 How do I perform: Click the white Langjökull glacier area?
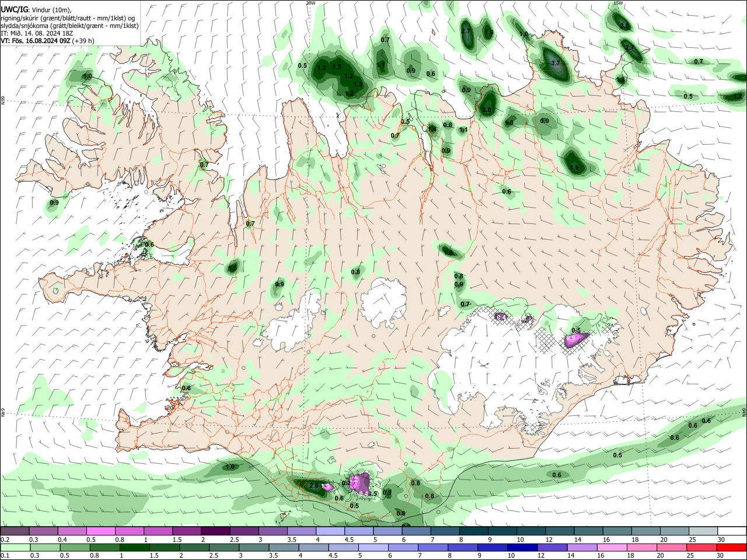(x=292, y=324)
